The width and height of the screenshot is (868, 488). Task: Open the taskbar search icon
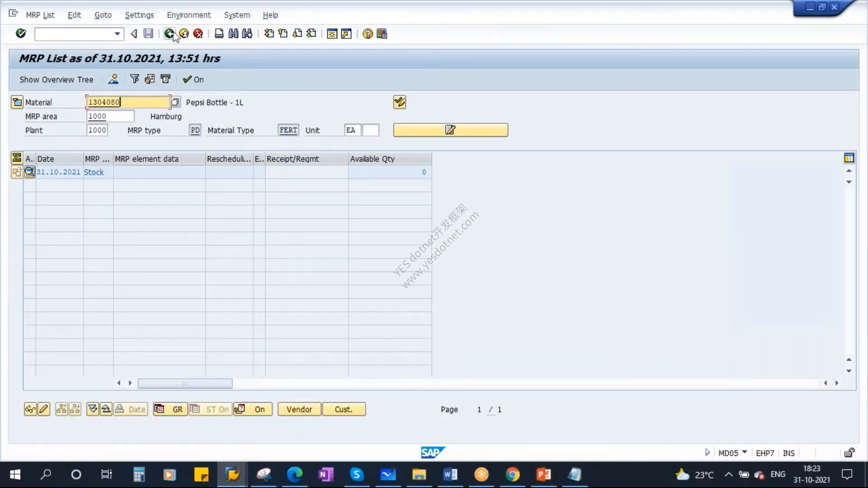click(x=46, y=474)
